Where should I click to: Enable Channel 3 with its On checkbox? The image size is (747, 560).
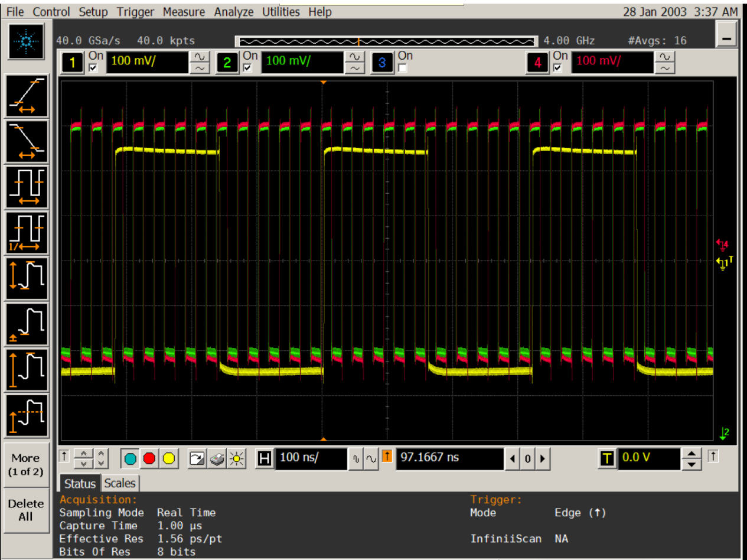click(x=403, y=67)
